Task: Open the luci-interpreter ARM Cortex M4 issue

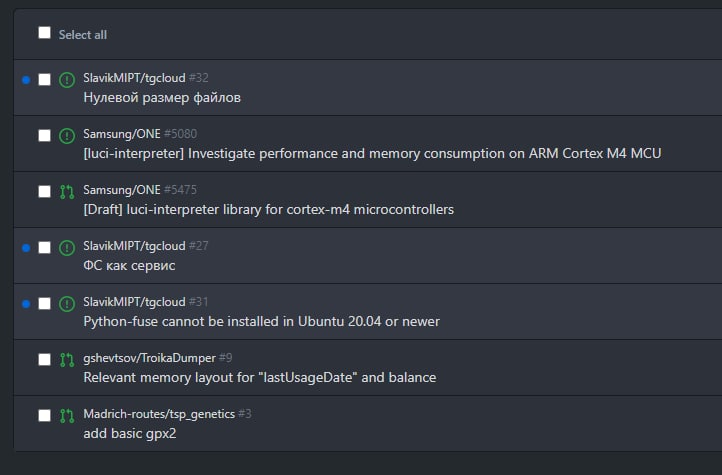Action: tap(372, 153)
